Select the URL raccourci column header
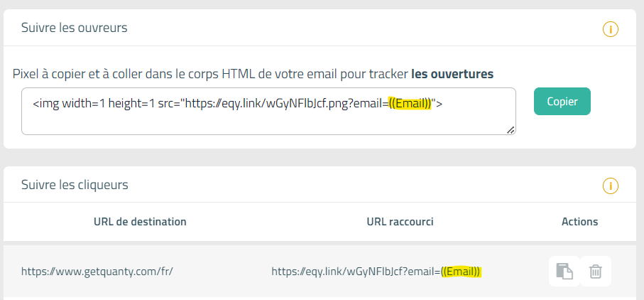 click(x=400, y=222)
